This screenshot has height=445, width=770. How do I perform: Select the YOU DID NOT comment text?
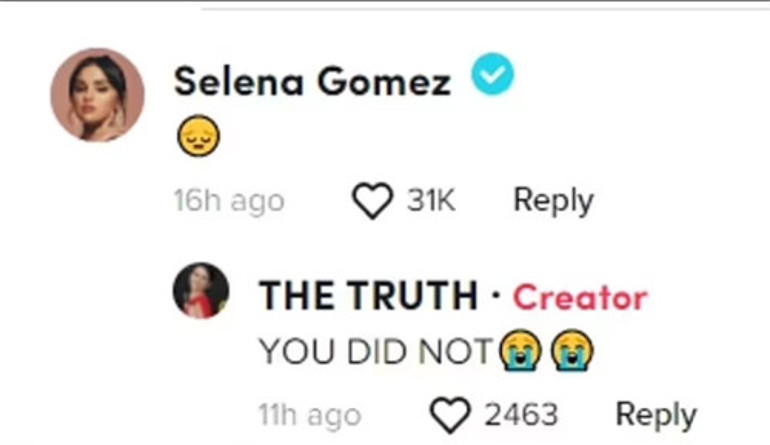376,351
